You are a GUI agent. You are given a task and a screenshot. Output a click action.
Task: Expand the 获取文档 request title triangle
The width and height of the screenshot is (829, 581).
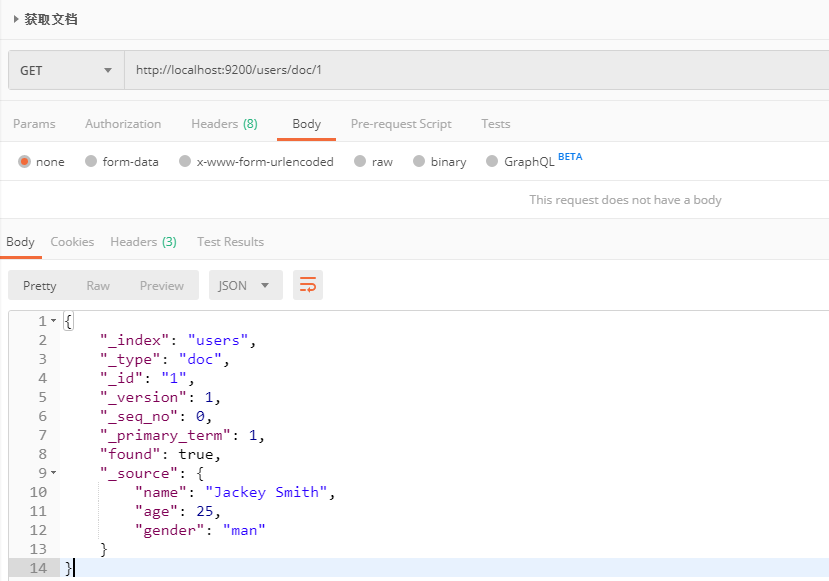coord(16,20)
